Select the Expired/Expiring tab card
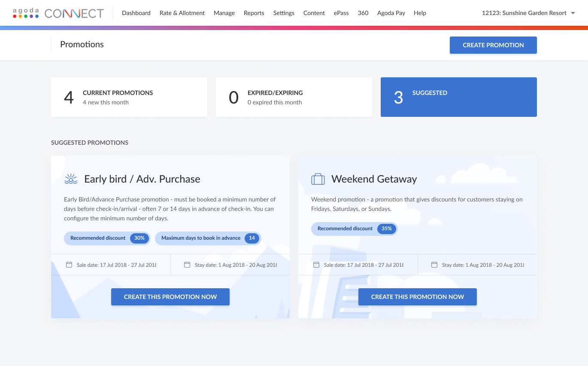The height and width of the screenshot is (366, 588). [x=294, y=97]
